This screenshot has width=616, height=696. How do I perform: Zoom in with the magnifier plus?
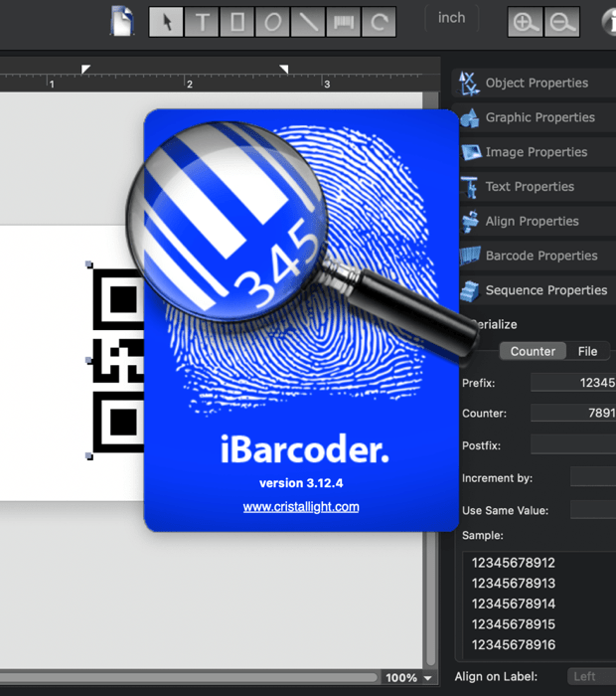[526, 22]
